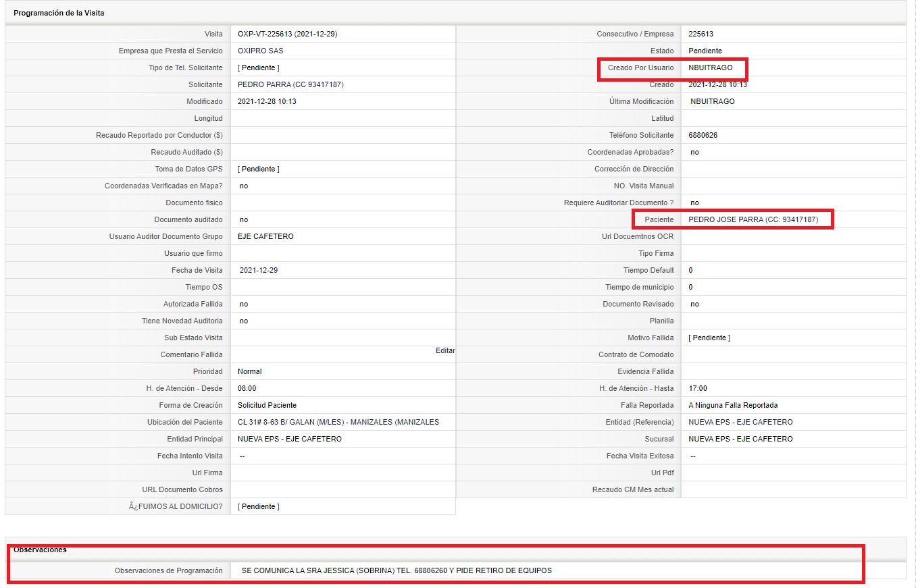Click Falla Reportada value A Ninguna Falla Reportada

click(x=733, y=405)
